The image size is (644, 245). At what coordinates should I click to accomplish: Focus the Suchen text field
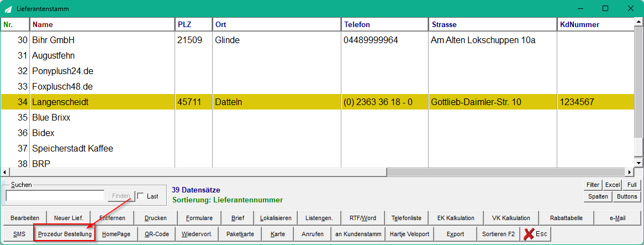pyautogui.click(x=55, y=196)
